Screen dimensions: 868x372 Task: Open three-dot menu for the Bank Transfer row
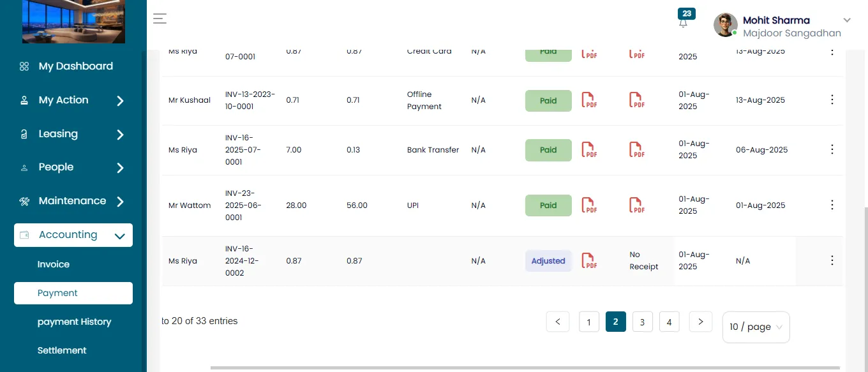coord(832,149)
